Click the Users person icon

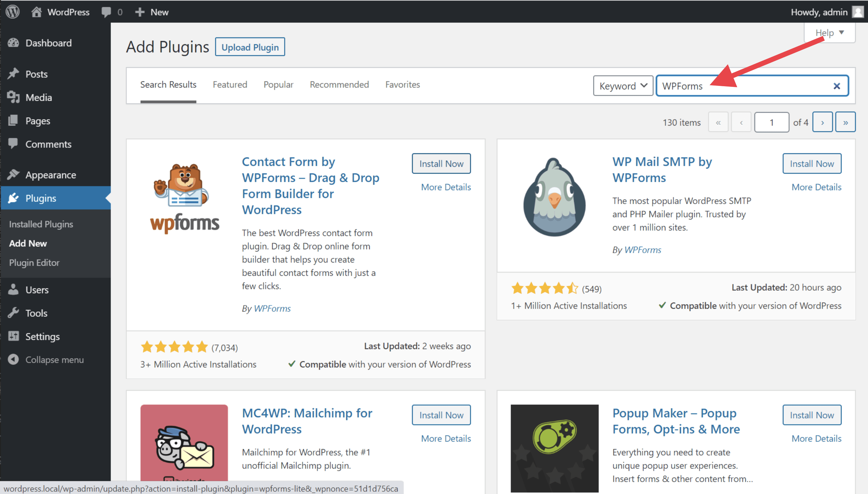tap(13, 289)
